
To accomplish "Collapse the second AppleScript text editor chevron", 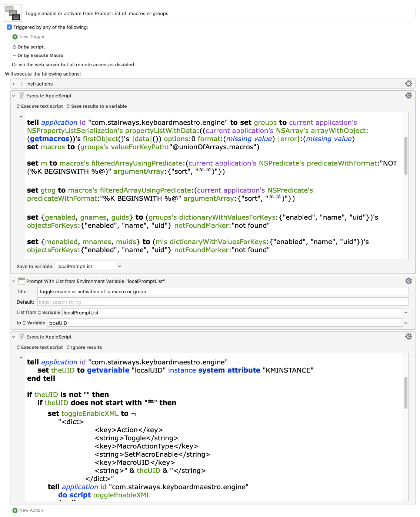I will coord(21,357).
